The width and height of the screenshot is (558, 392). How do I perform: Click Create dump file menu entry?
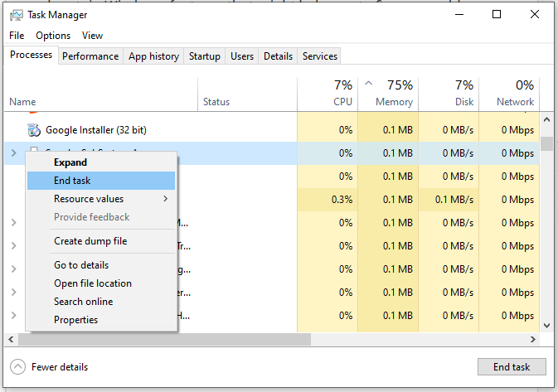(x=90, y=241)
